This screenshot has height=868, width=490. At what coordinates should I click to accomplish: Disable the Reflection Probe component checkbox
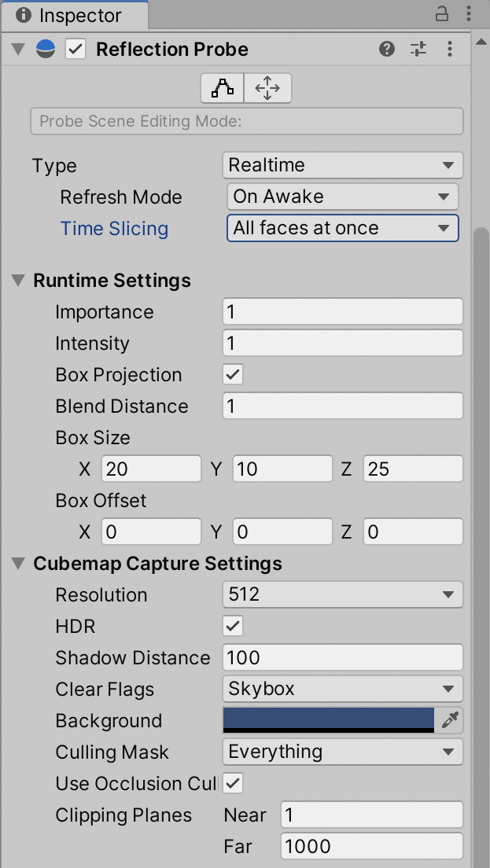coord(76,50)
